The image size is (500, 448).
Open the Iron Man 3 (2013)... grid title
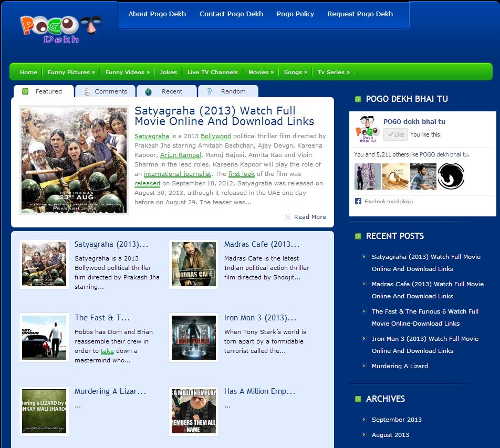(x=260, y=318)
